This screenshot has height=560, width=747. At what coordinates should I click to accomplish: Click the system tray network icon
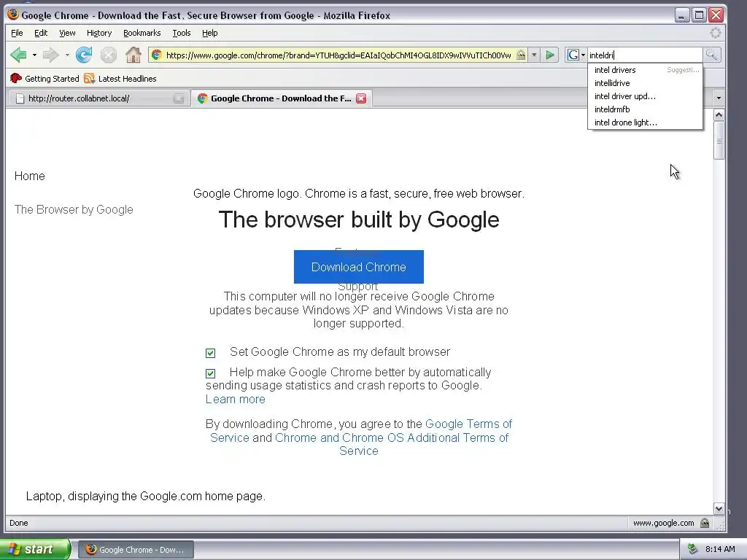pos(692,550)
